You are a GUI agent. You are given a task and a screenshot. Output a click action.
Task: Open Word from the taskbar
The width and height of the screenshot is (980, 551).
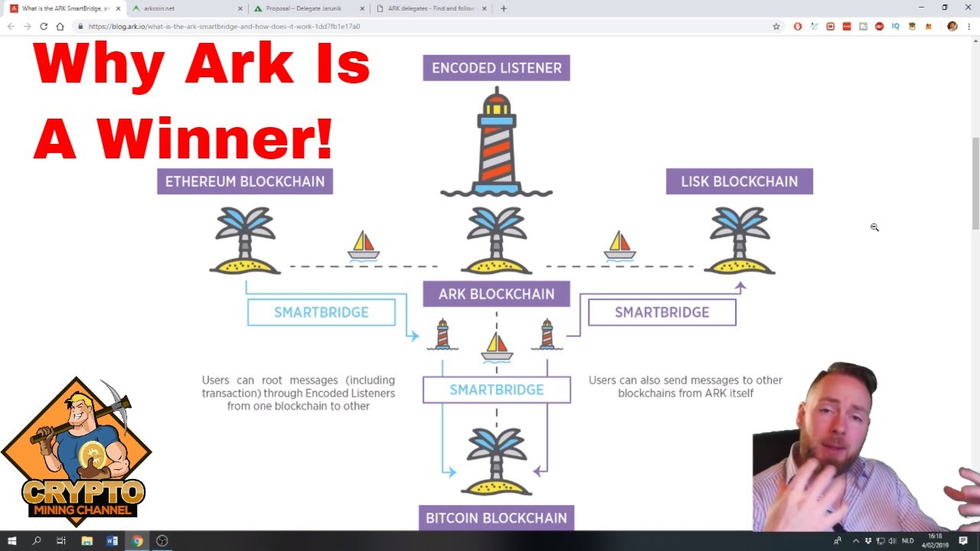pos(112,540)
